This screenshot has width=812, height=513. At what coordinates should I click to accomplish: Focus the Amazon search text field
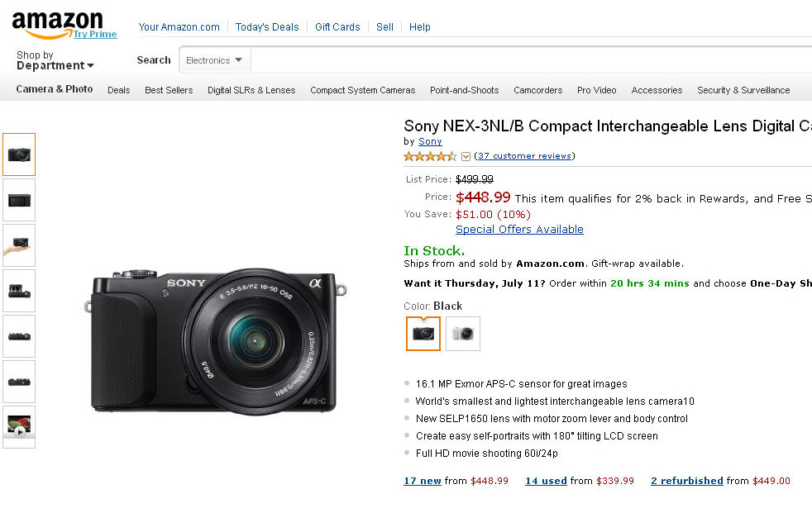[x=529, y=60]
